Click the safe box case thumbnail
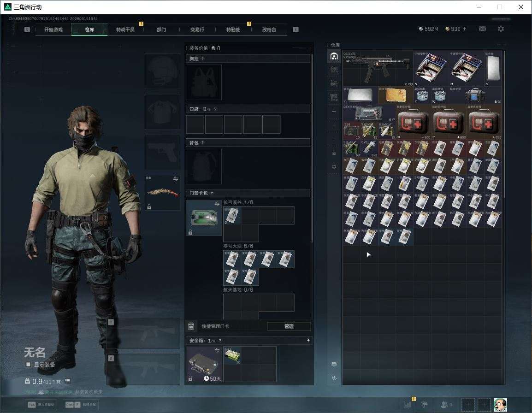 (204, 364)
